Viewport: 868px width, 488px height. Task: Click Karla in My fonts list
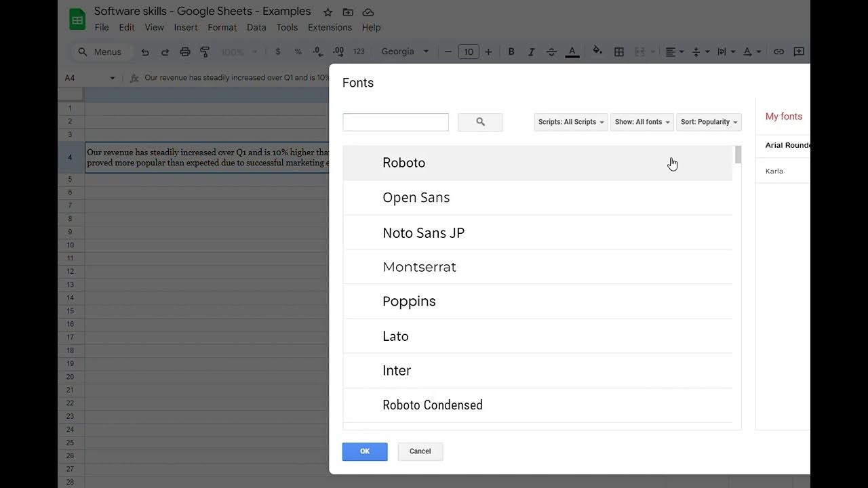coord(783,171)
